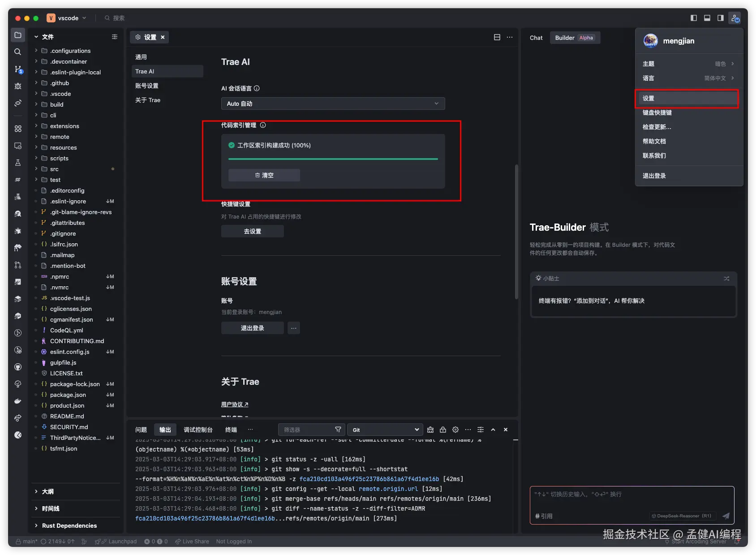This screenshot has width=756, height=555.
Task: Toggle the primary left sidebar layout button
Action: [x=694, y=18]
